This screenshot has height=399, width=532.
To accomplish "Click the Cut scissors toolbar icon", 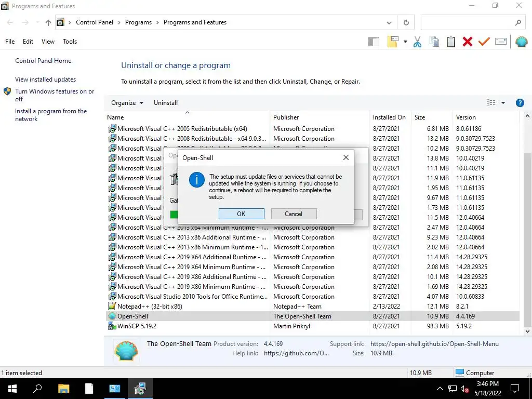I will [417, 42].
